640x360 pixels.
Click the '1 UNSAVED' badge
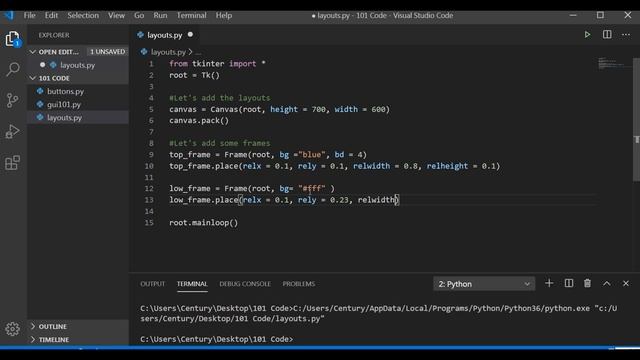[x=108, y=52]
